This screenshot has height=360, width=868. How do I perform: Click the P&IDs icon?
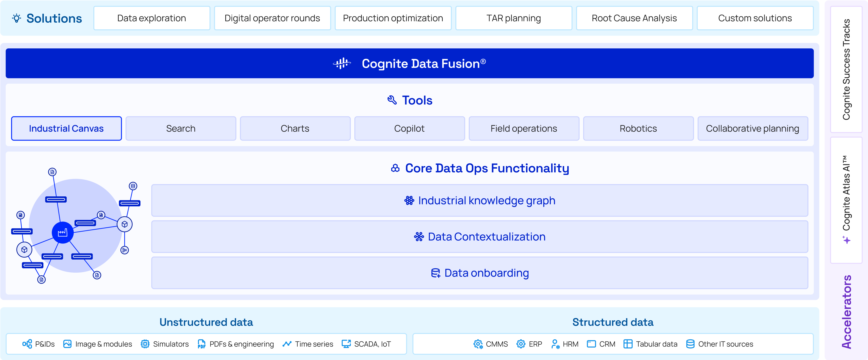click(x=27, y=344)
